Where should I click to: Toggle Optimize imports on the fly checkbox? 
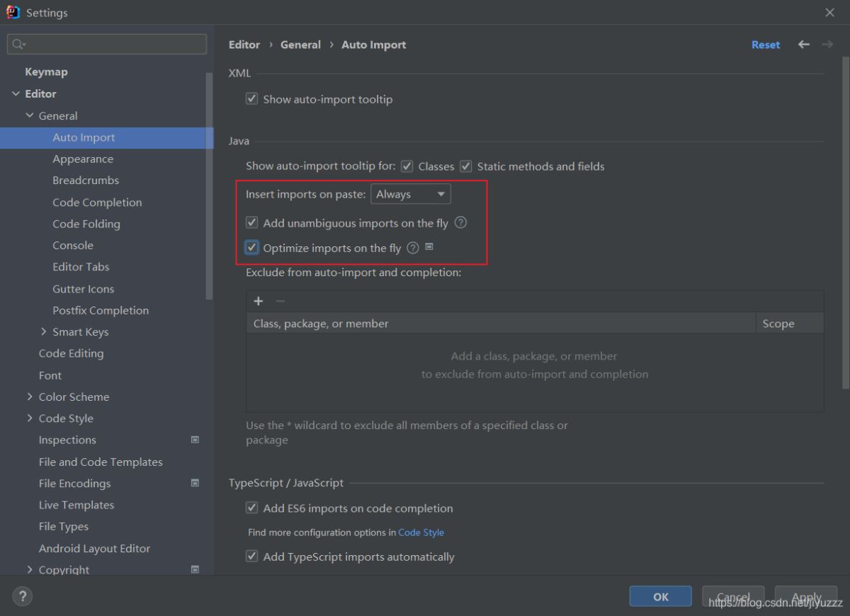click(252, 248)
